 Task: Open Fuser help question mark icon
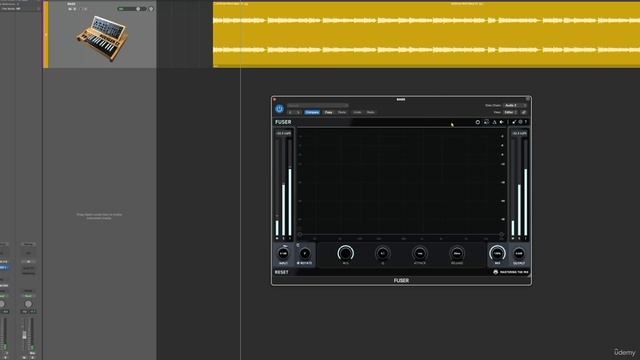point(526,122)
